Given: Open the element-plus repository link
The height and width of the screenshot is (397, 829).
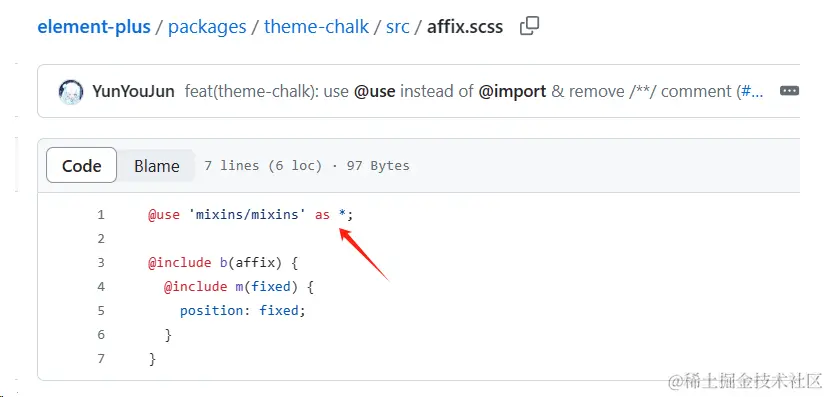Looking at the screenshot, I should (94, 26).
